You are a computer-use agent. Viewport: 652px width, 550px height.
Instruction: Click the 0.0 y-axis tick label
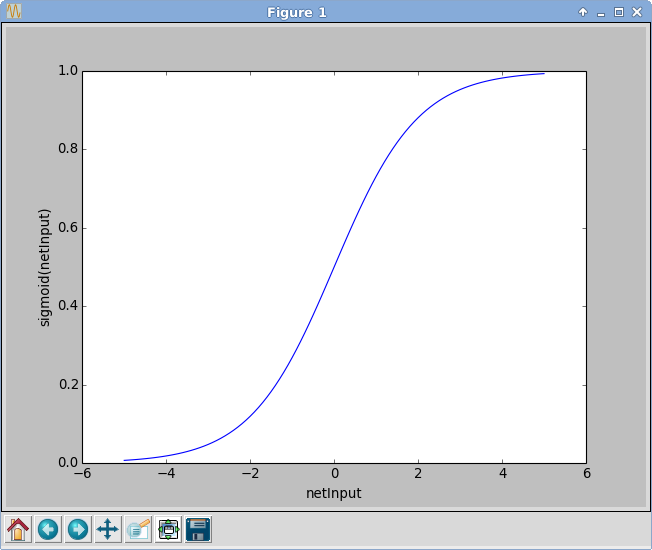pyautogui.click(x=68, y=463)
